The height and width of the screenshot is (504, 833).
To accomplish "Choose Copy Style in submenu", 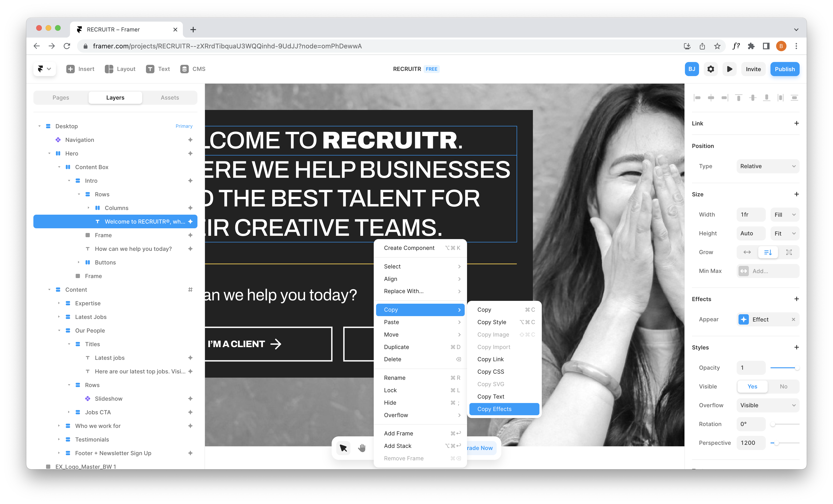I will pos(504,322).
